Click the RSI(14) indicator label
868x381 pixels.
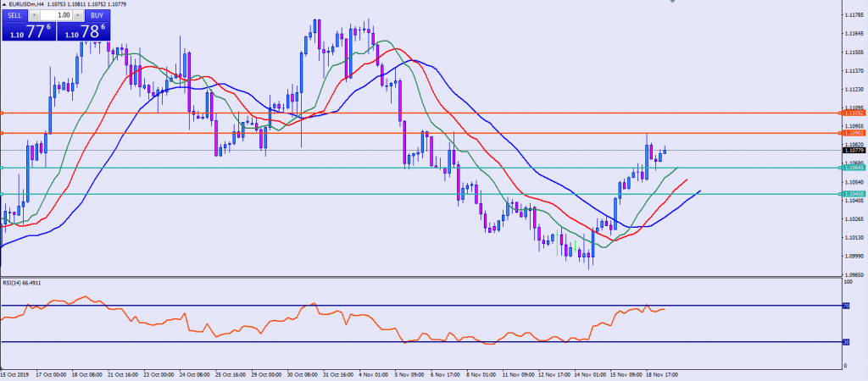coord(22,283)
